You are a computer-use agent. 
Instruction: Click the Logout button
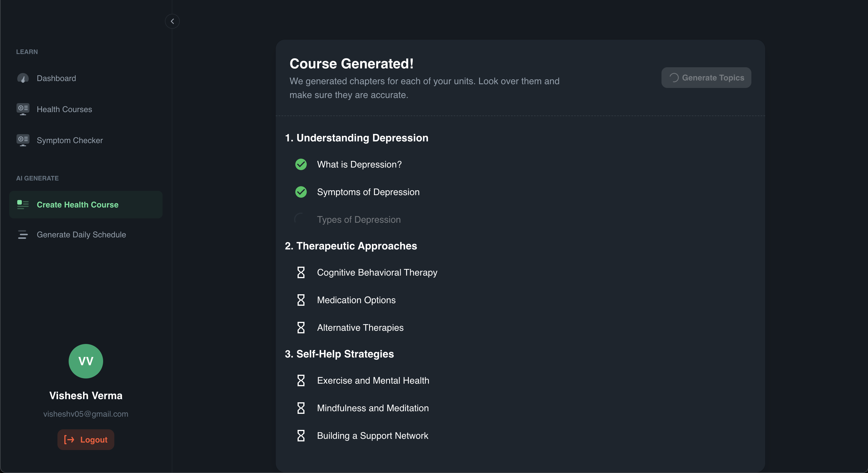[86, 439]
